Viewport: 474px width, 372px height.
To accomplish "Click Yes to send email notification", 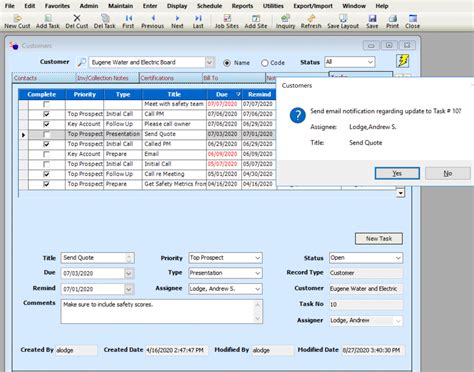I will click(x=397, y=173).
